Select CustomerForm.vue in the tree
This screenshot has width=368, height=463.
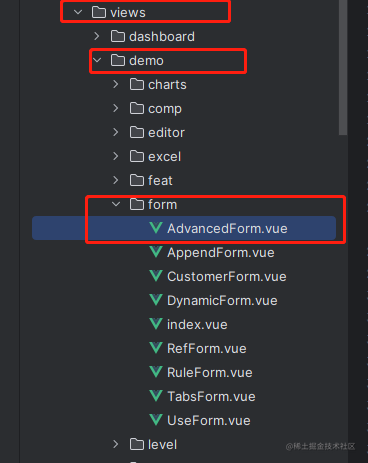[227, 277]
